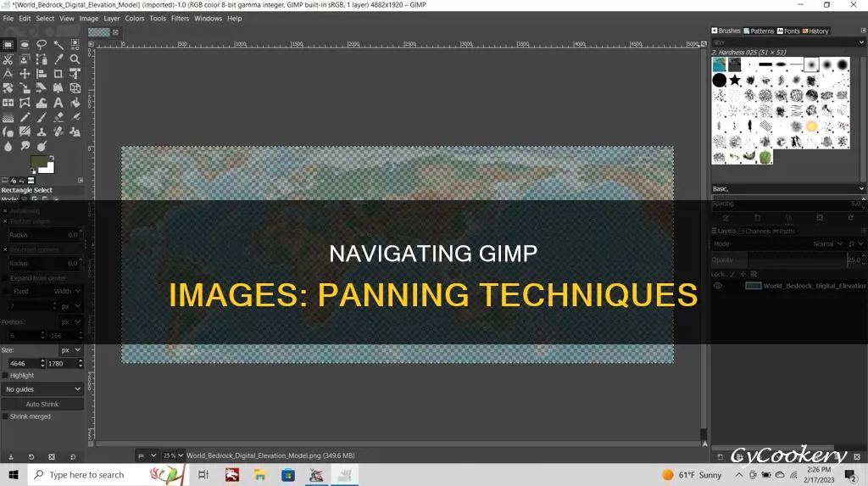
Task: Select the Heal bandage tool
Action: coord(58,131)
